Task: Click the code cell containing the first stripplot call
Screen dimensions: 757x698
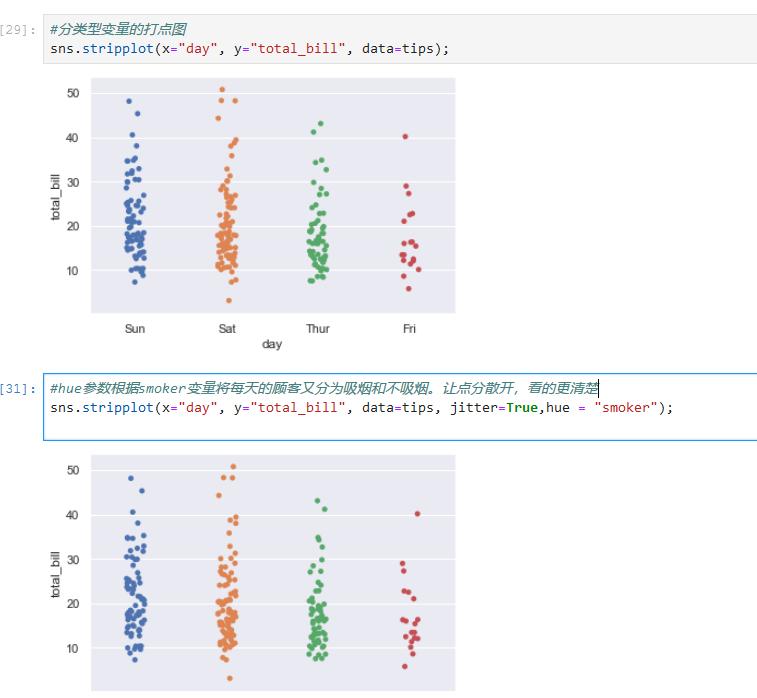Action: (x=400, y=39)
